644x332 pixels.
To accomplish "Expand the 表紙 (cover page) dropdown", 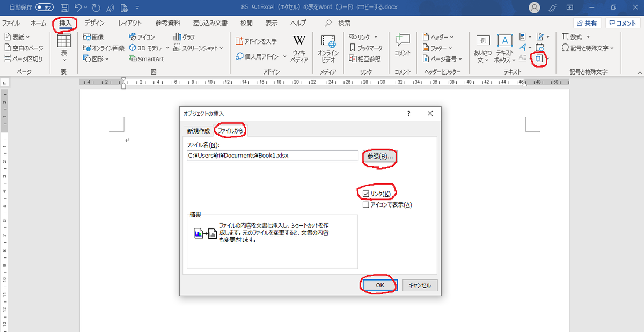I will point(28,37).
